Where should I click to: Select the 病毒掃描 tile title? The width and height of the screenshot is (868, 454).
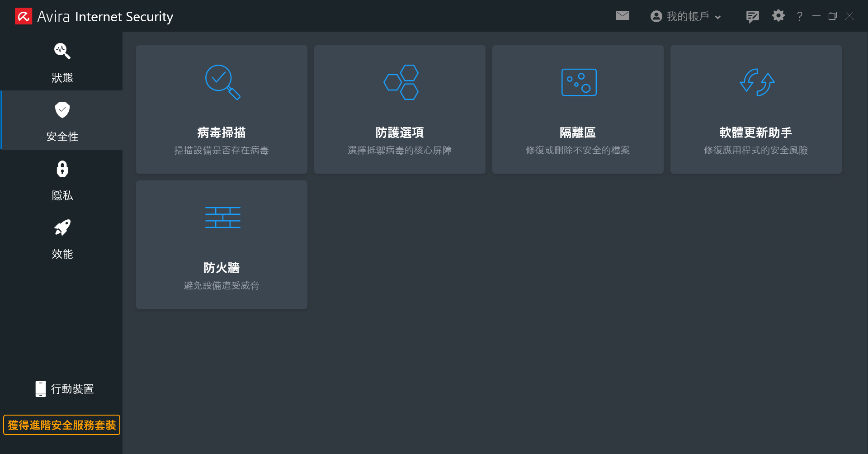[x=222, y=132]
